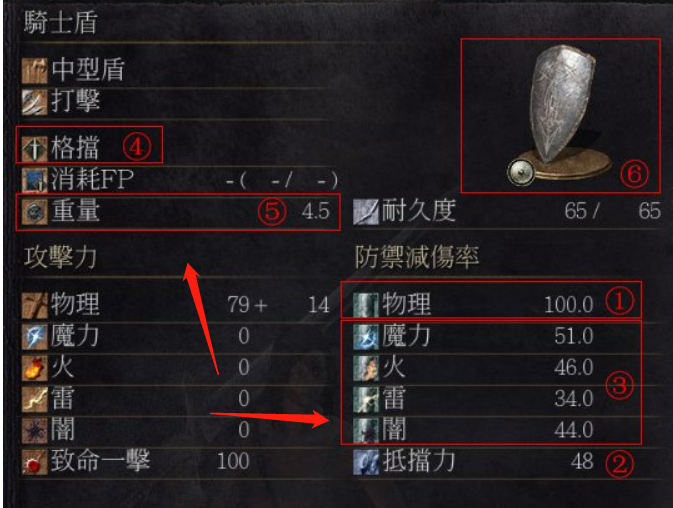Viewport: 673px width, 508px height.
Task: Click the 攻擊力 section heading
Action: tap(61, 257)
